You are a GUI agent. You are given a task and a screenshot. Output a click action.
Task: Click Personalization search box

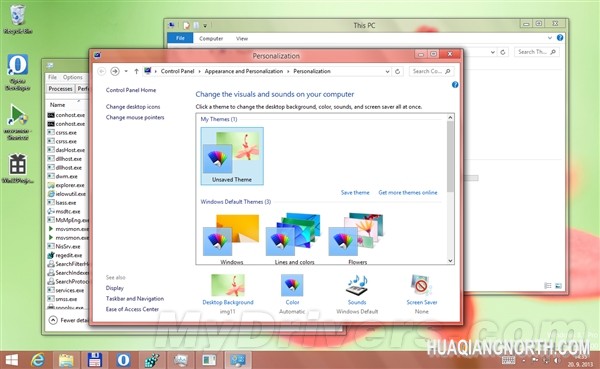click(431, 71)
